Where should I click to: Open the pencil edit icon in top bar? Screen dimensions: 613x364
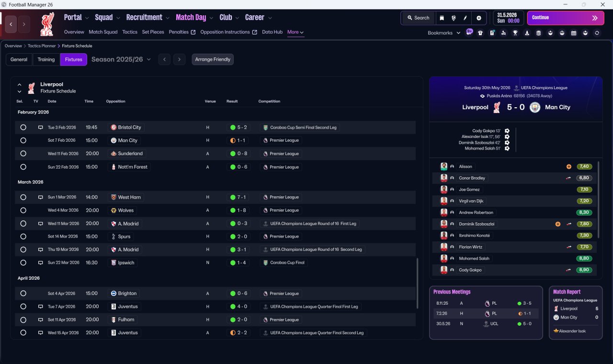pyautogui.click(x=465, y=18)
